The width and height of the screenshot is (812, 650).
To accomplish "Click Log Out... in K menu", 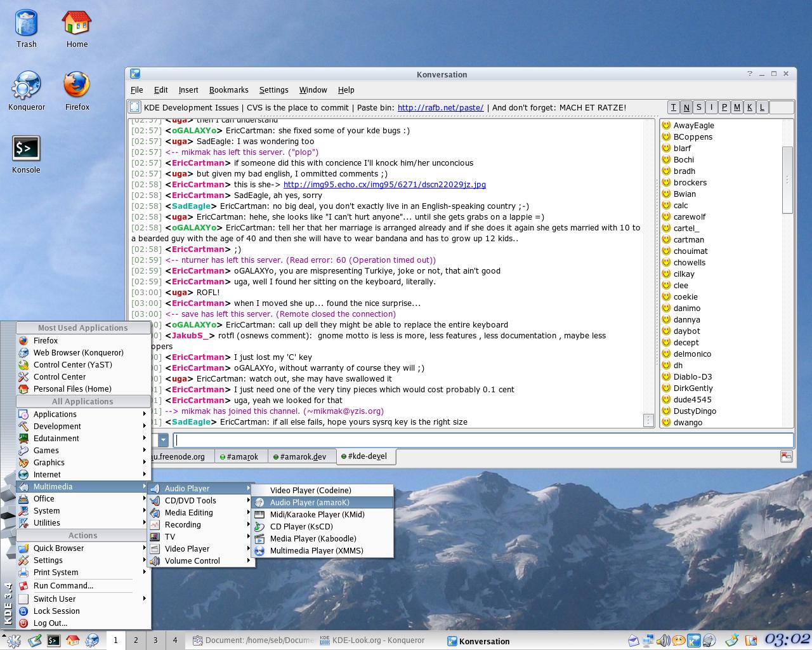I will pos(82,623).
